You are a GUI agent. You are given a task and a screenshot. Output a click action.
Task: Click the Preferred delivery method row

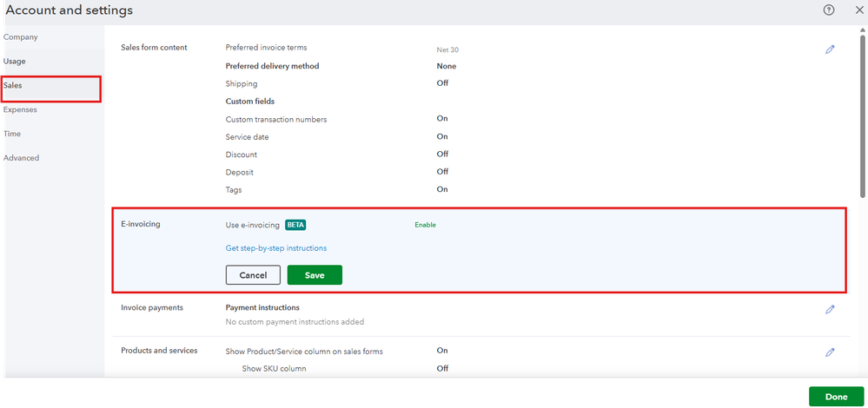click(272, 66)
